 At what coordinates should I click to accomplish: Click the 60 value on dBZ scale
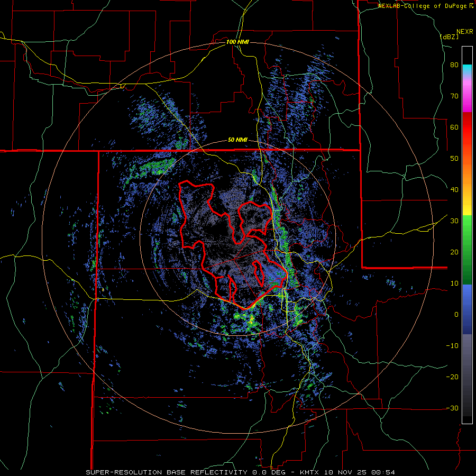pyautogui.click(x=454, y=127)
